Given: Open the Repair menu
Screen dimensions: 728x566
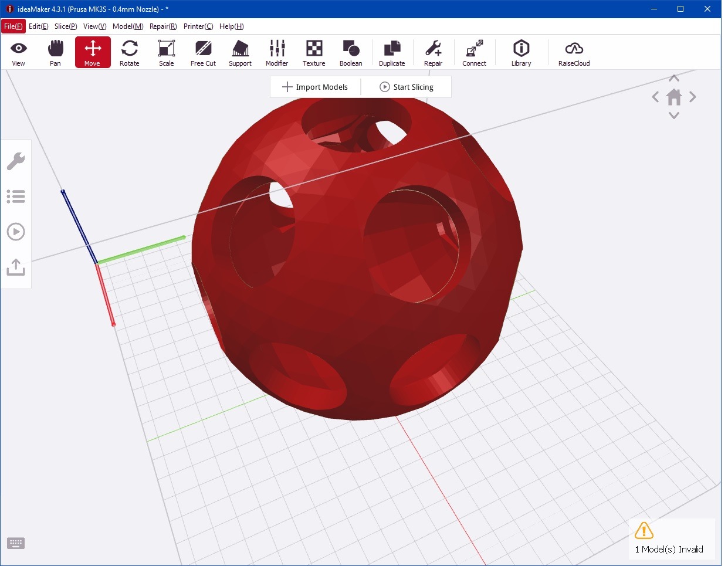Looking at the screenshot, I should point(163,26).
